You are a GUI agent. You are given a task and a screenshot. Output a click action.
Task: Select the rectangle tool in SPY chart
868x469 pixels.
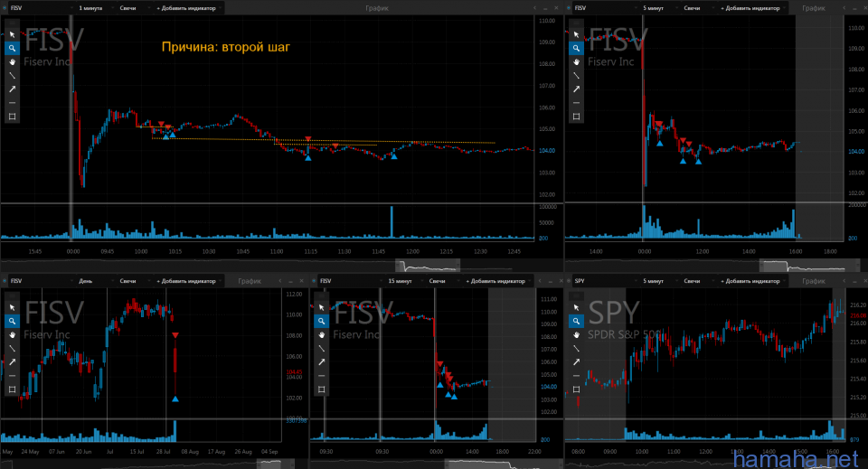point(576,389)
